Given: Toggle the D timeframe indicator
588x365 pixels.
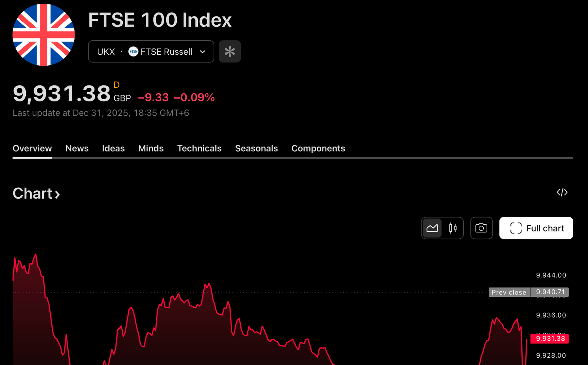Looking at the screenshot, I should (x=117, y=85).
